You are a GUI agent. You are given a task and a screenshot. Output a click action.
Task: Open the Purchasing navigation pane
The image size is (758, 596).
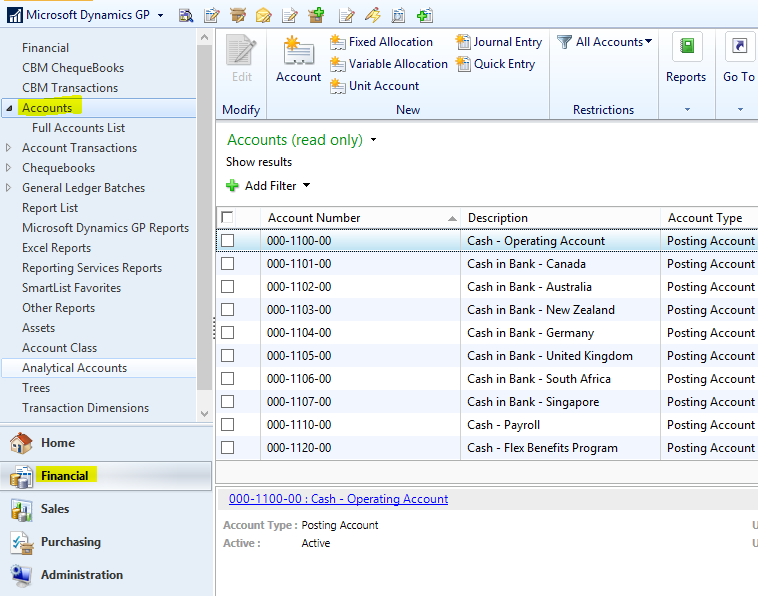click(x=106, y=542)
